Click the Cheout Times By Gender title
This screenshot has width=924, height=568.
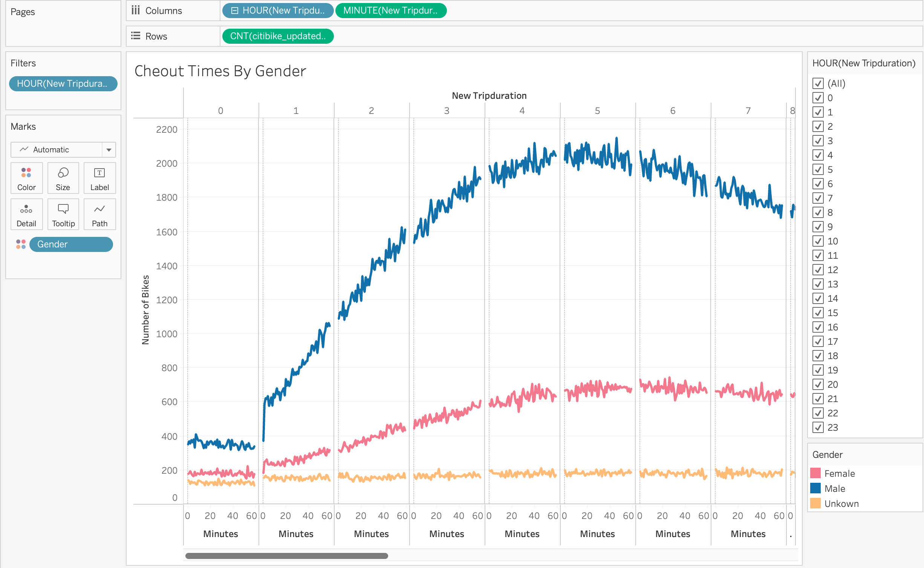[220, 71]
